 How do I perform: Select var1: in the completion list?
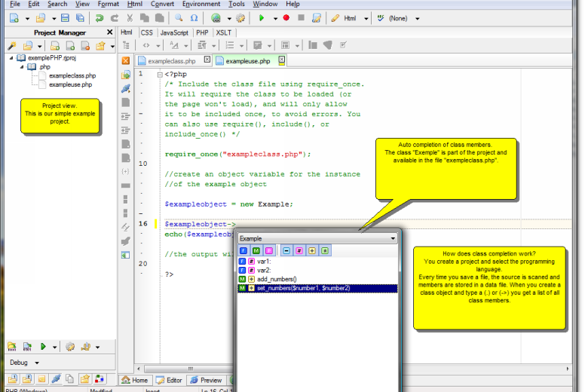tap(317, 262)
